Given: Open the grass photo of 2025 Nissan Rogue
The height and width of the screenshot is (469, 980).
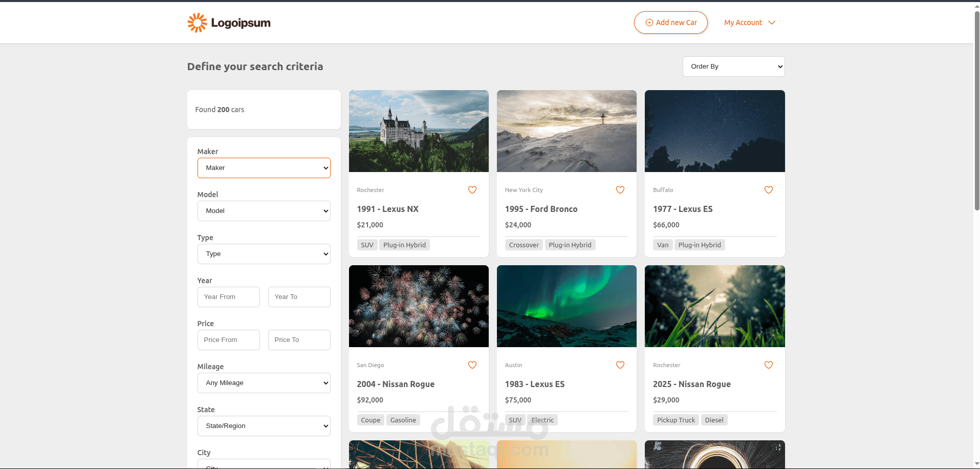Looking at the screenshot, I should click(715, 306).
